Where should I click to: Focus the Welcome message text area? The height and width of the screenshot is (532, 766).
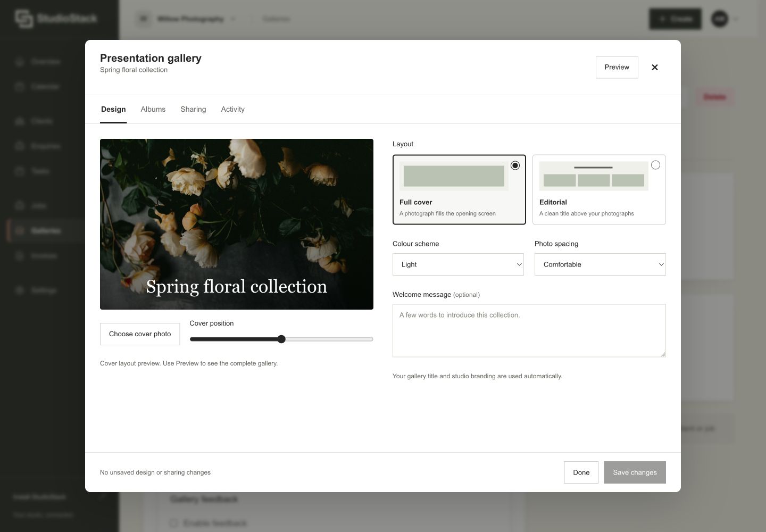[x=529, y=330]
